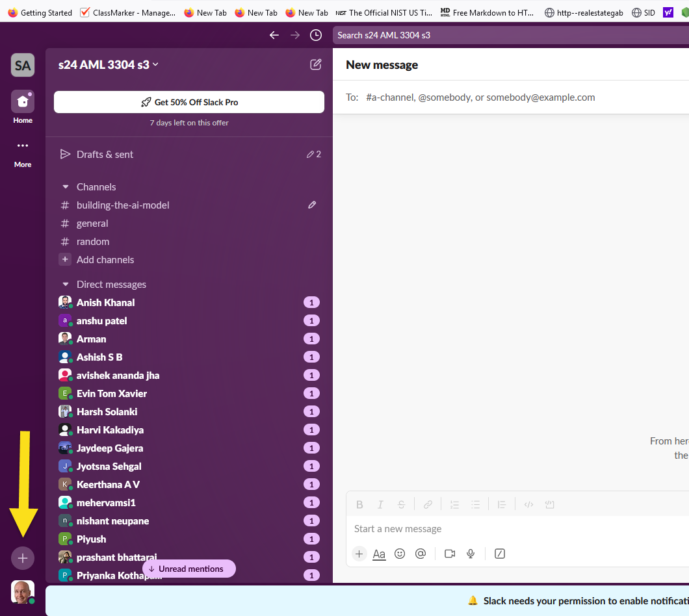Open direct message with anshu patel
This screenshot has width=689, height=616.
[x=189, y=321]
